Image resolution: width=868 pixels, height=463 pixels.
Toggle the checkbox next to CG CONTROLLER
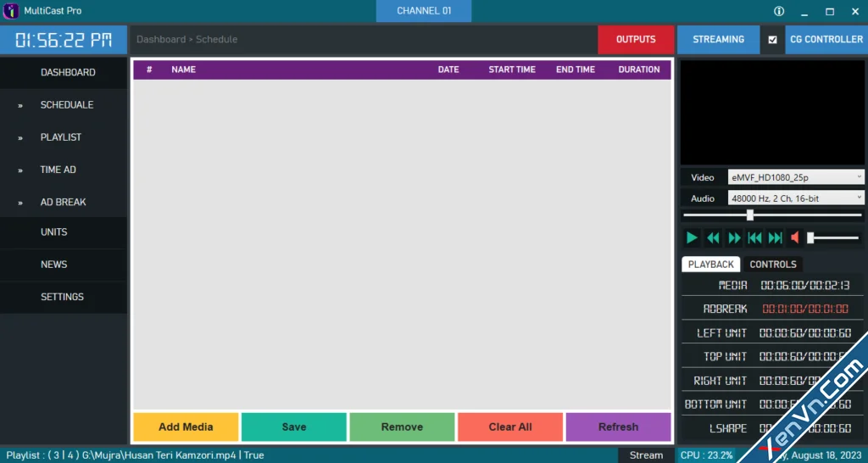[x=773, y=40]
